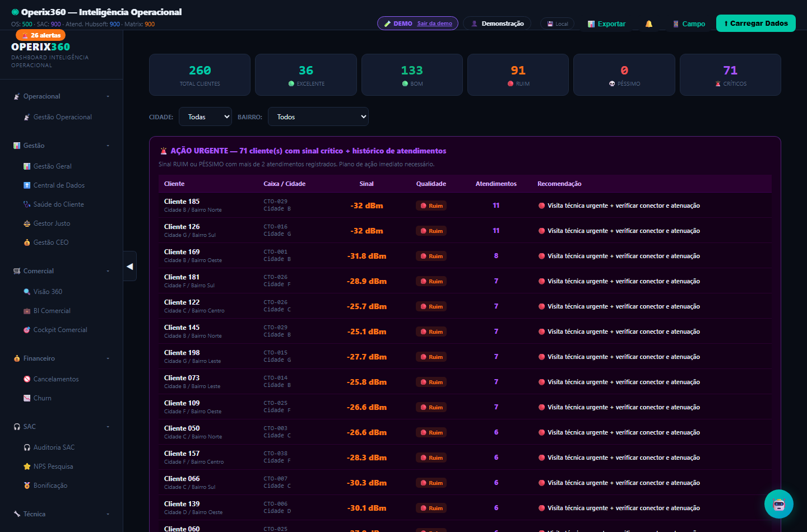Click the Sair da demo link
807x532 pixels.
pyautogui.click(x=434, y=24)
